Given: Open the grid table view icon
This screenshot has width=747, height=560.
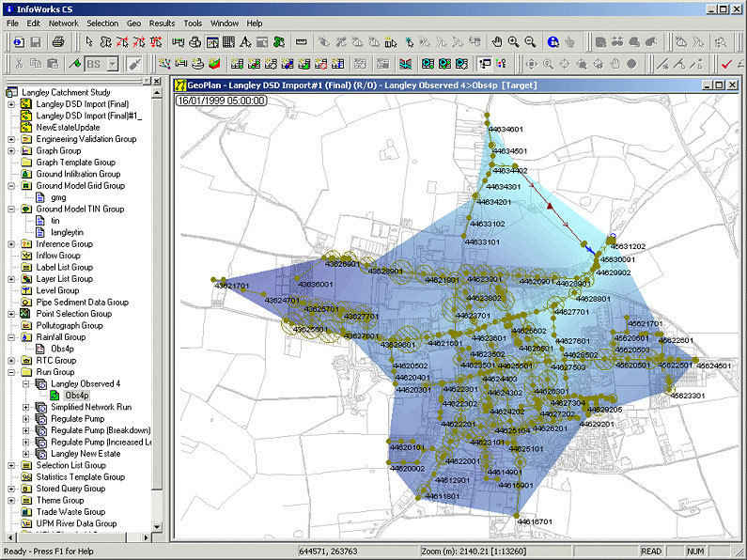Looking at the screenshot, I should [228, 42].
